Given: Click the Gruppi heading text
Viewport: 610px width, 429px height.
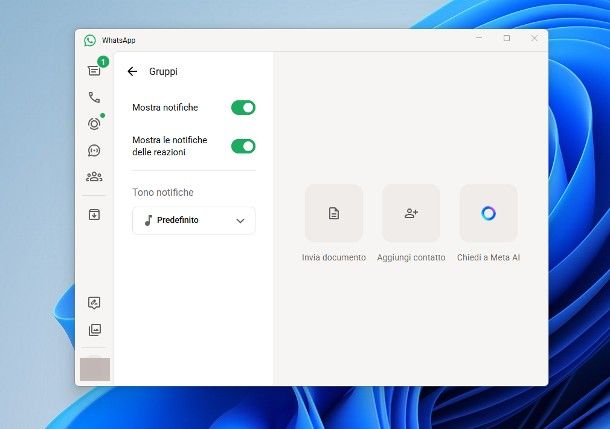Looking at the screenshot, I should (x=163, y=72).
